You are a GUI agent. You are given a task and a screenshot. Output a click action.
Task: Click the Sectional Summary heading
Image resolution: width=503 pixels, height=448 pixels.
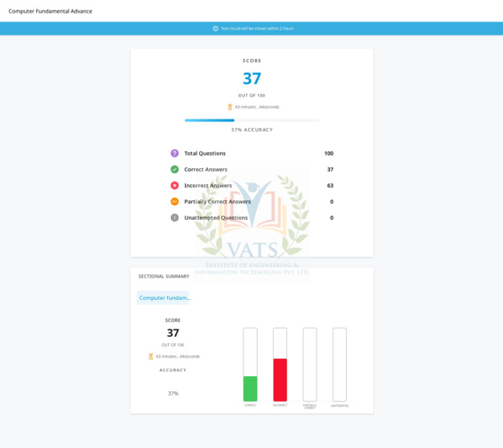click(164, 276)
